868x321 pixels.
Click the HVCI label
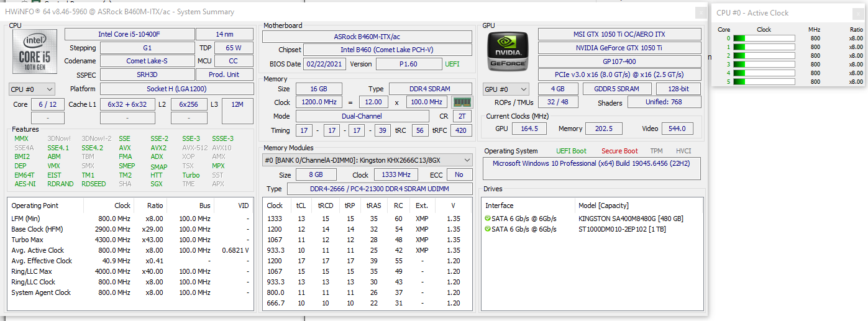click(683, 151)
